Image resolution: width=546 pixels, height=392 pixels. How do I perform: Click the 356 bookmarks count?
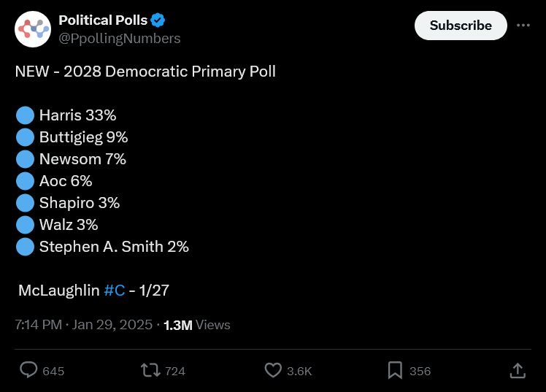[x=420, y=371]
